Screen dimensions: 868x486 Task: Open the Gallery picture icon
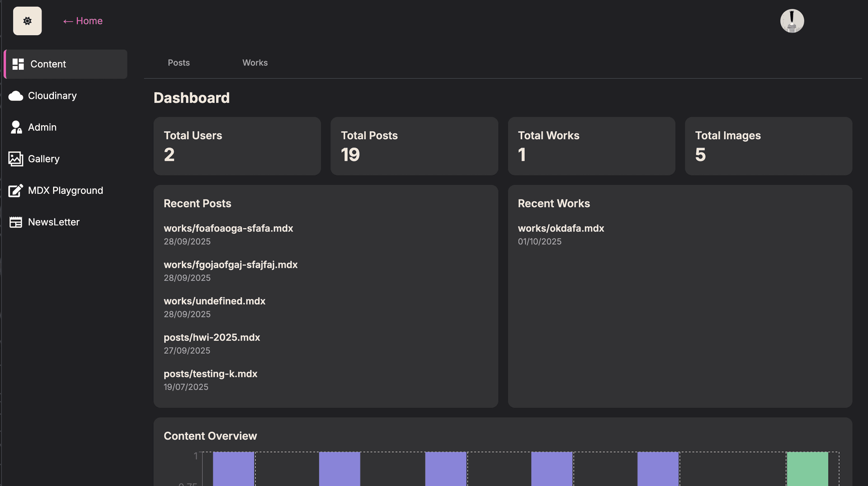[16, 159]
